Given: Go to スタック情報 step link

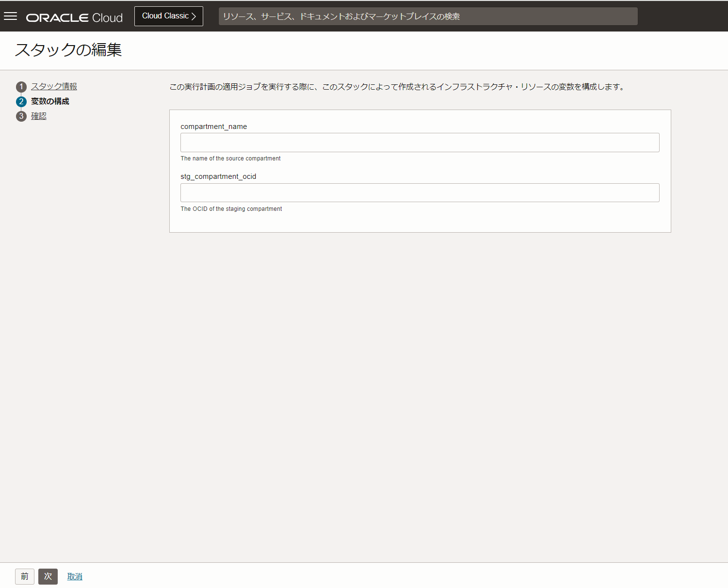Looking at the screenshot, I should [54, 86].
